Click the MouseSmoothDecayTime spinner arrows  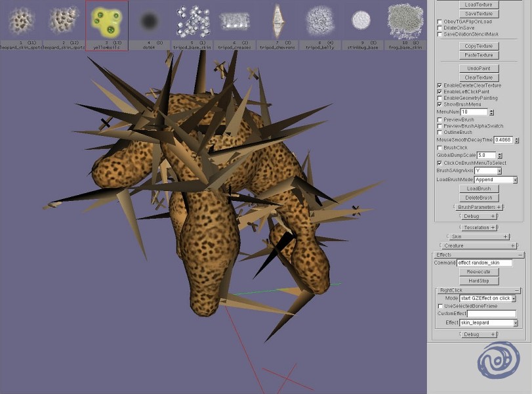tap(517, 140)
